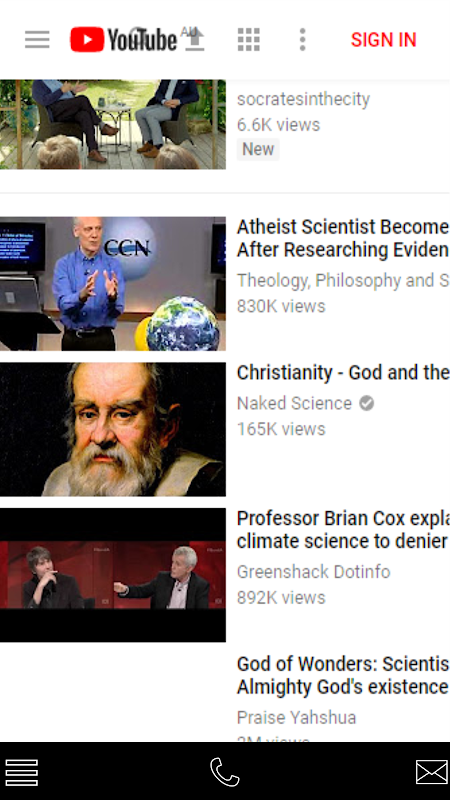This screenshot has height=800, width=450.
Task: Select the Galileo portrait video thumbnail
Action: click(x=113, y=429)
